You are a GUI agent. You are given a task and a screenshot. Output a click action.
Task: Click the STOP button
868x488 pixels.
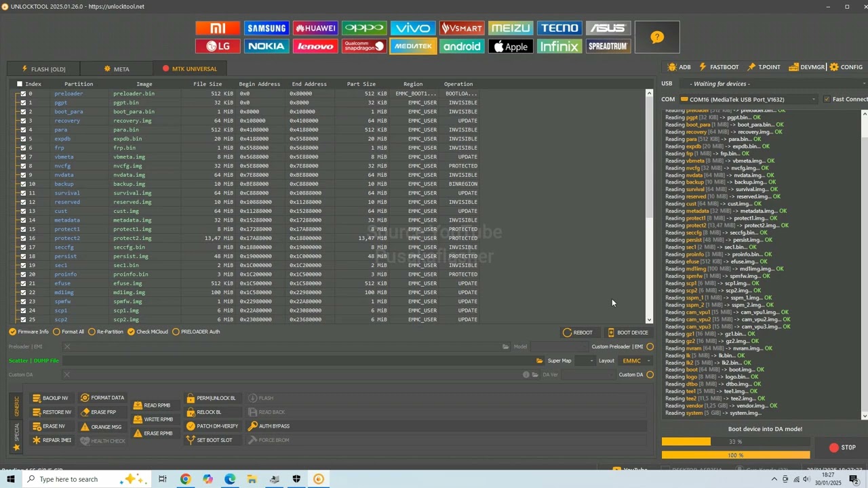(842, 447)
